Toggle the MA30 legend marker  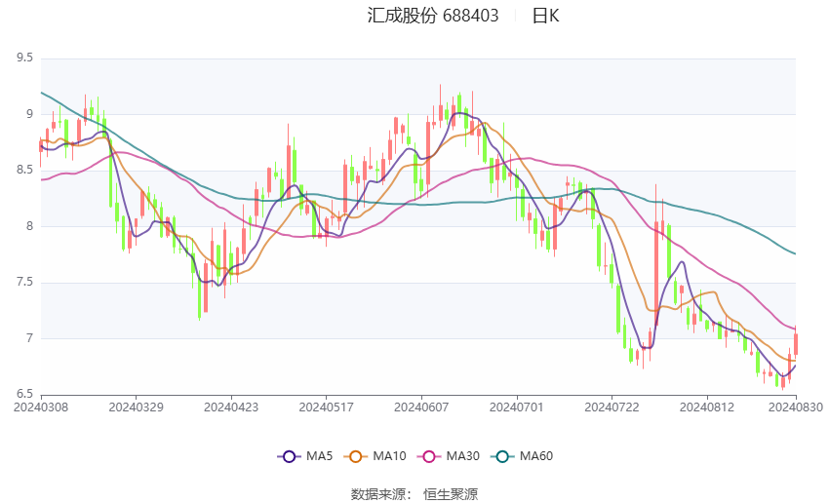429,456
